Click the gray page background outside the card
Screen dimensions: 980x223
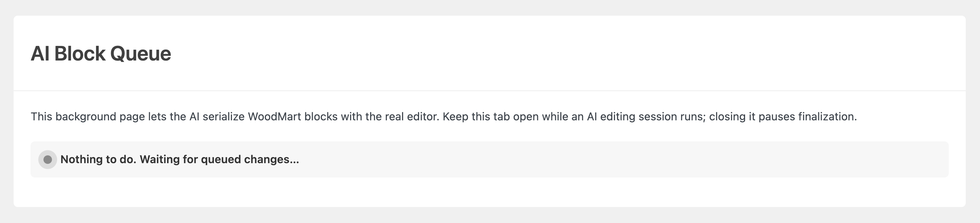490,215
